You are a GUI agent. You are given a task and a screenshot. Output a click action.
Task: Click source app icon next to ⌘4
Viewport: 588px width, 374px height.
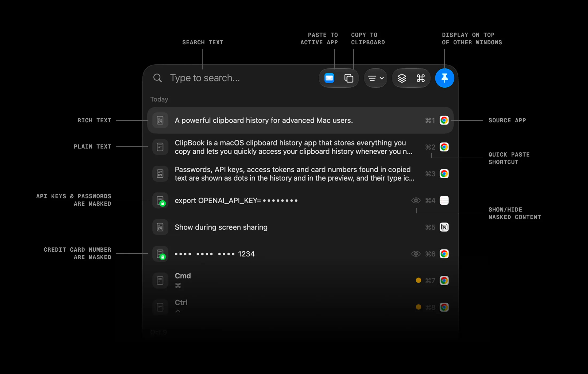(x=444, y=200)
